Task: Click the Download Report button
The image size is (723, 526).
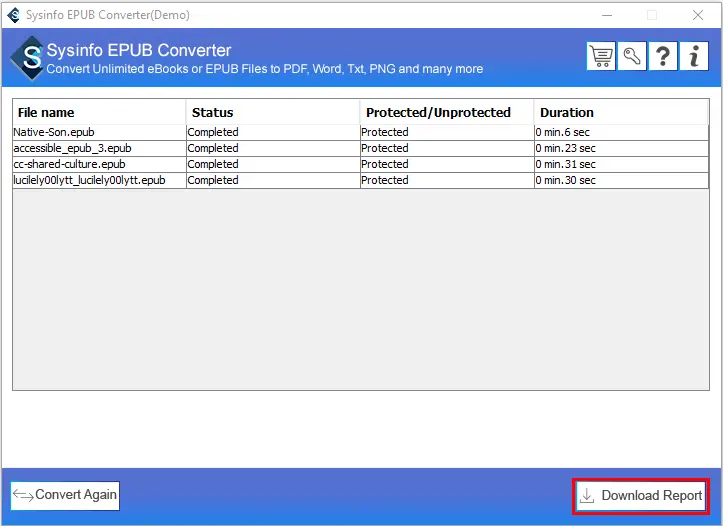Action: click(x=641, y=496)
